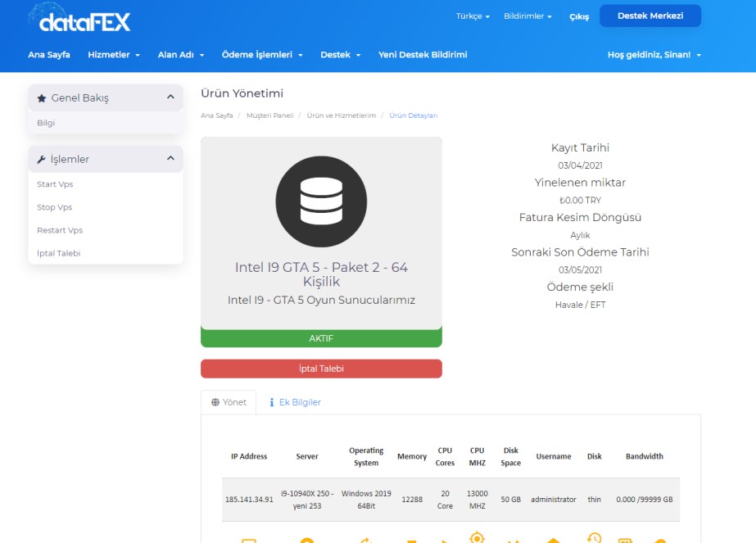This screenshot has width=756, height=543.
Task: Click the registration date 03/04/2021
Action: [580, 165]
